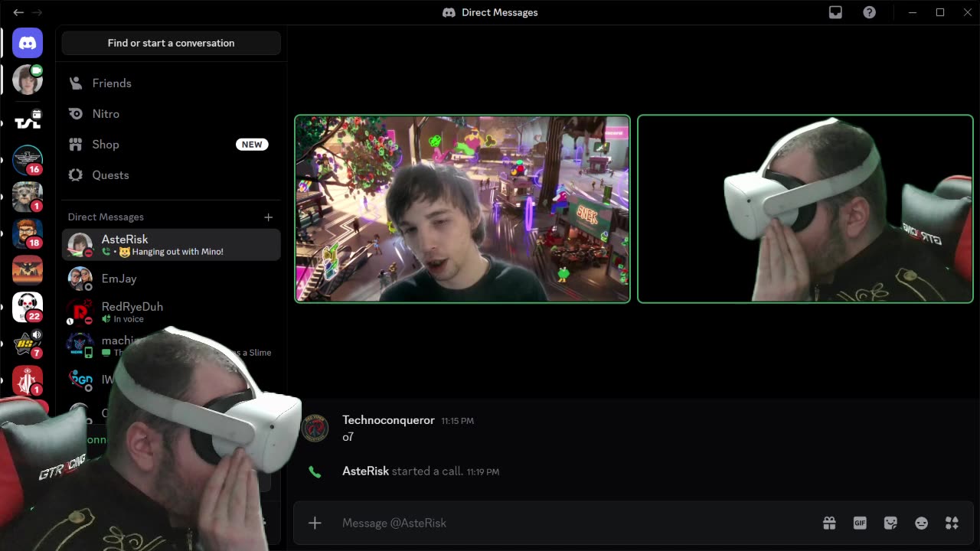Open the bearded avatar server with 18 notifications
Image resolution: width=980 pixels, height=551 pixels.
point(28,233)
